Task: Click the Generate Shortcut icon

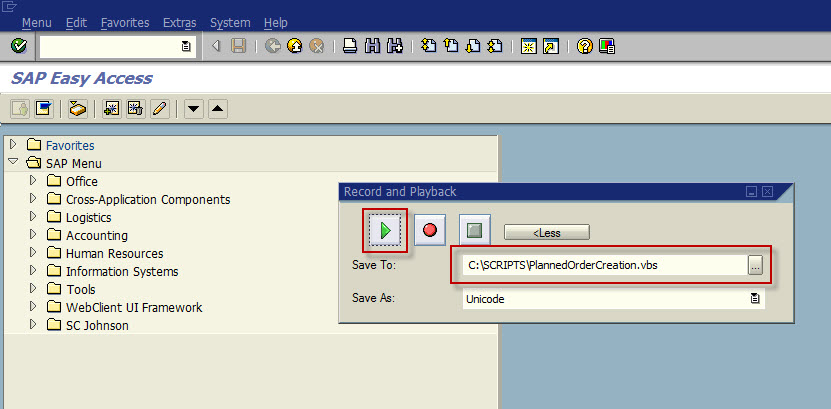Action: (x=551, y=47)
